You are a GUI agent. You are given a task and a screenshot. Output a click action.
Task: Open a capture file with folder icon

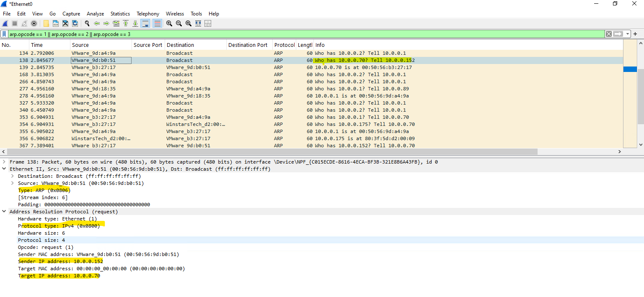[x=46, y=23]
